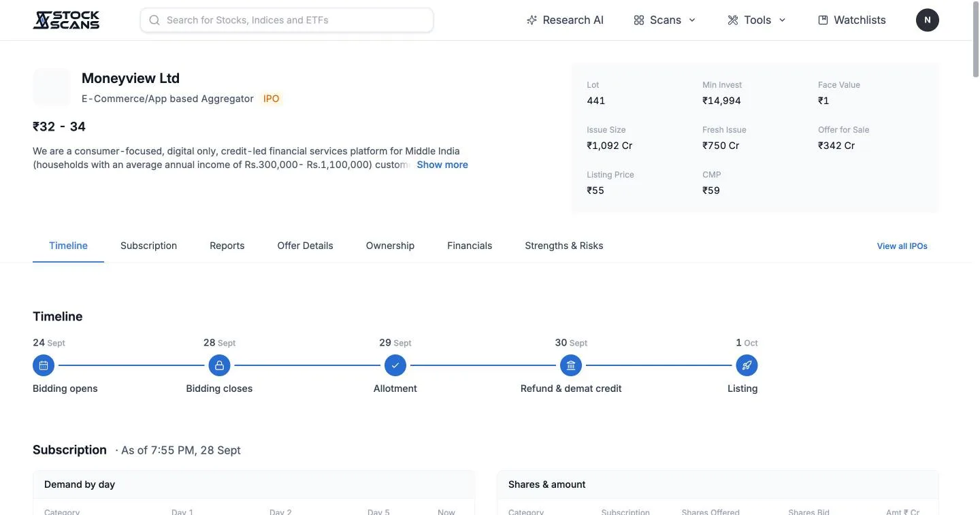Open the Reports tab

(227, 246)
